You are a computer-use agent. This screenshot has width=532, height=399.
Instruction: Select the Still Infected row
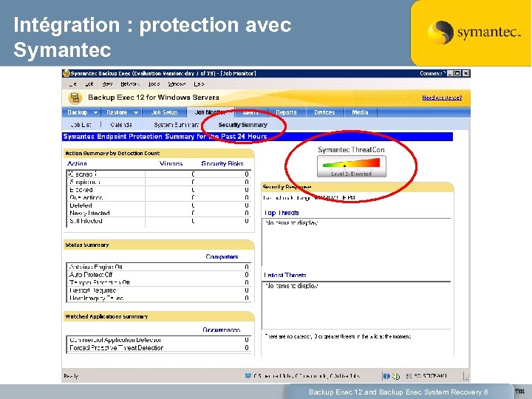(x=159, y=221)
